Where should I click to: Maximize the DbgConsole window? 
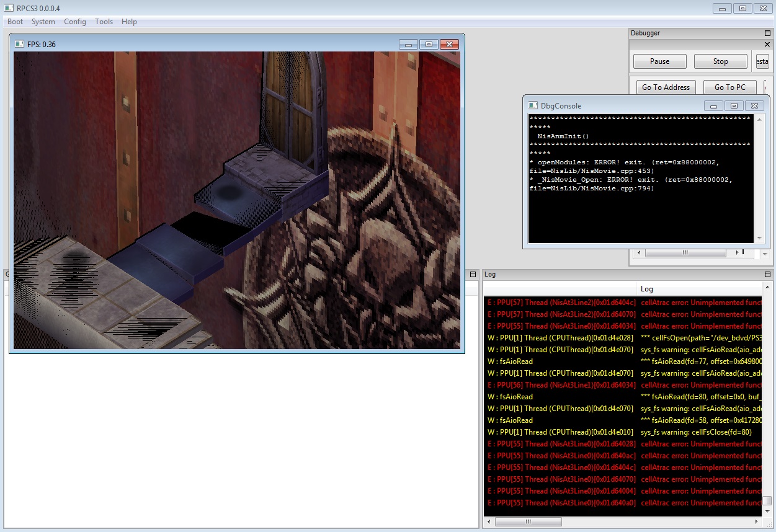coord(734,105)
